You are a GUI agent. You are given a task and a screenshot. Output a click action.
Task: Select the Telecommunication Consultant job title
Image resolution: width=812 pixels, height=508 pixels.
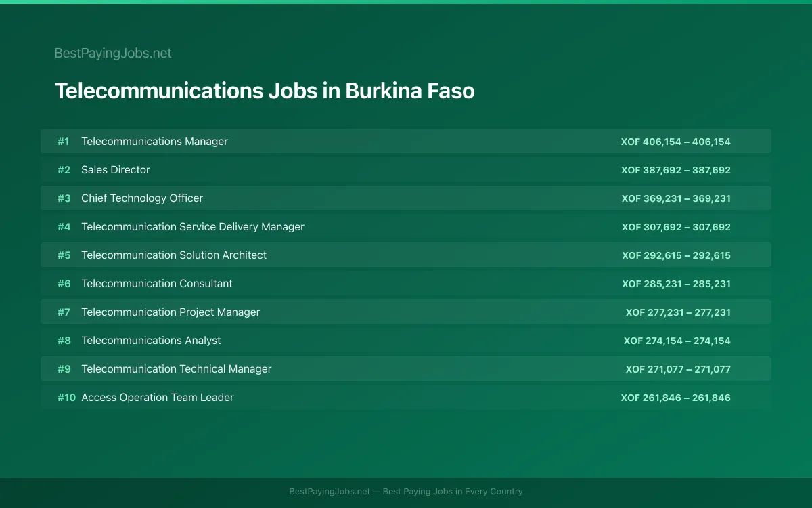(157, 284)
